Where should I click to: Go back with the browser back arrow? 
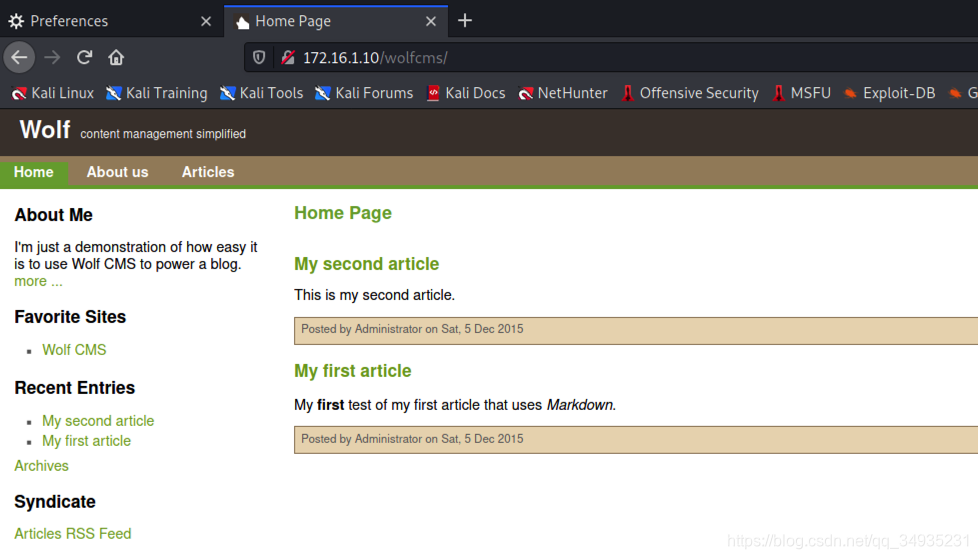pyautogui.click(x=19, y=57)
